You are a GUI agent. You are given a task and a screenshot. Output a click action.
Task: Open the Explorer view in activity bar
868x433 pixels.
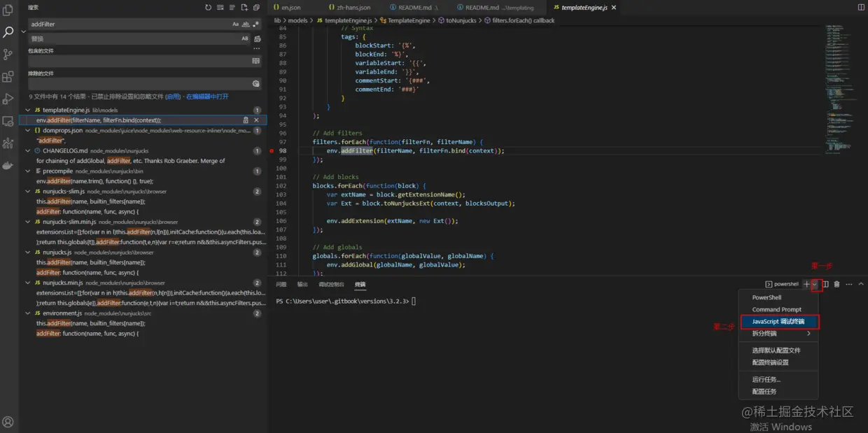pyautogui.click(x=8, y=10)
